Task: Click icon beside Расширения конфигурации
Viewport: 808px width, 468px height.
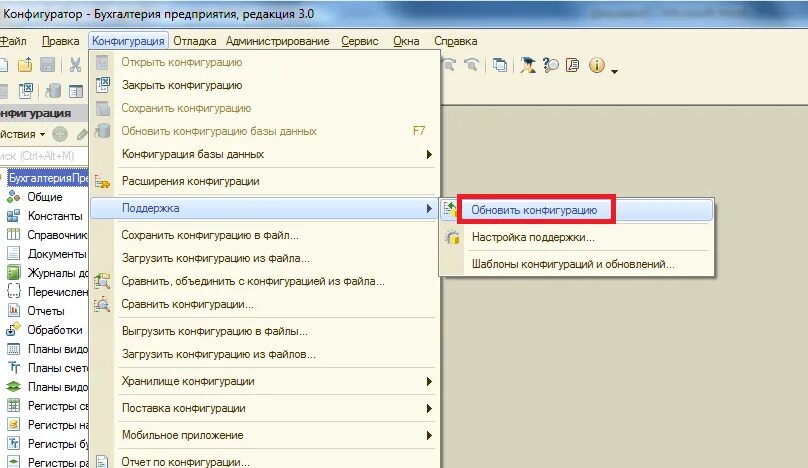Action: (102, 181)
